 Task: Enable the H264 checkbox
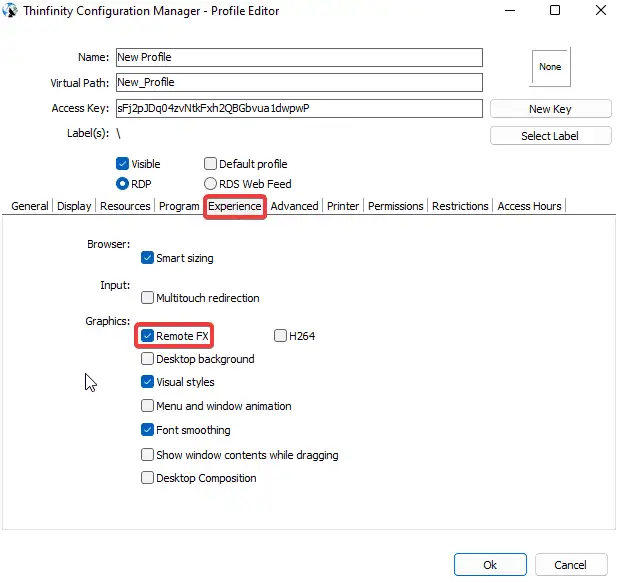point(280,336)
